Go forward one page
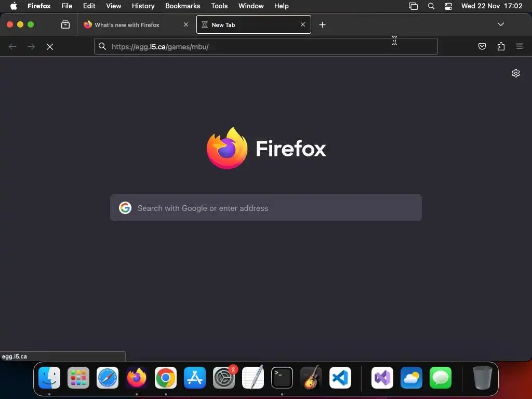This screenshot has width=532, height=399. 31,47
